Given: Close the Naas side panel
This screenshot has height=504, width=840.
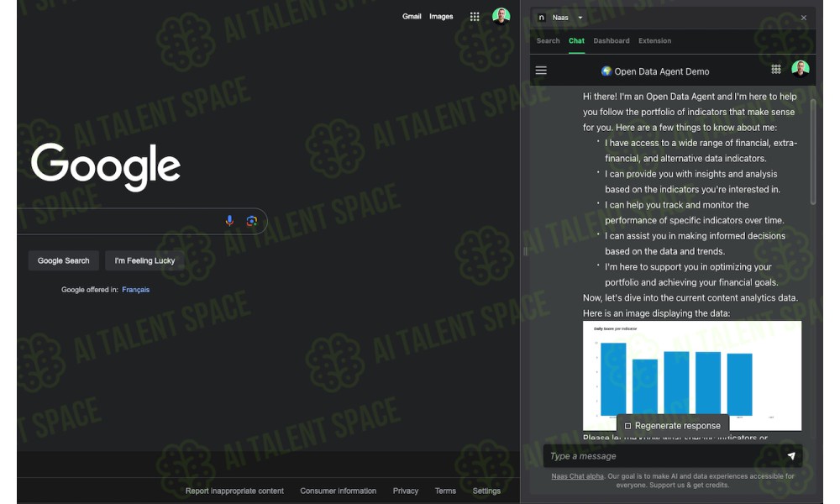Looking at the screenshot, I should point(804,18).
